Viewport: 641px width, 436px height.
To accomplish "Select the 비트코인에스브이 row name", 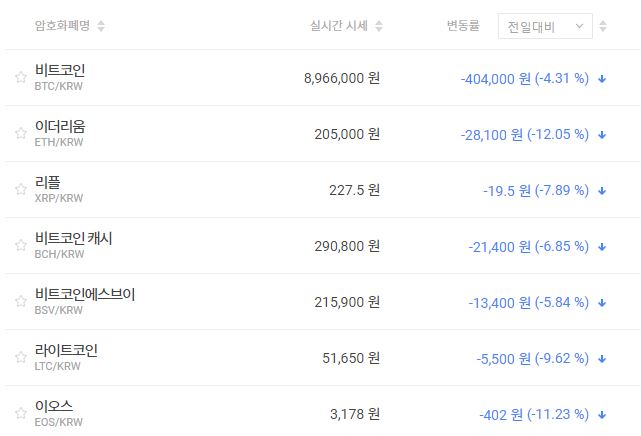I will click(84, 294).
